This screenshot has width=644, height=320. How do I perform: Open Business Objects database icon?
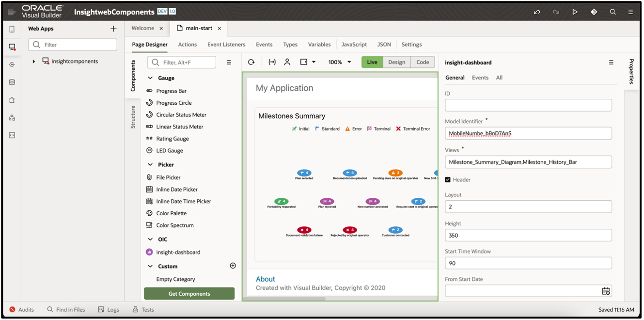click(12, 82)
